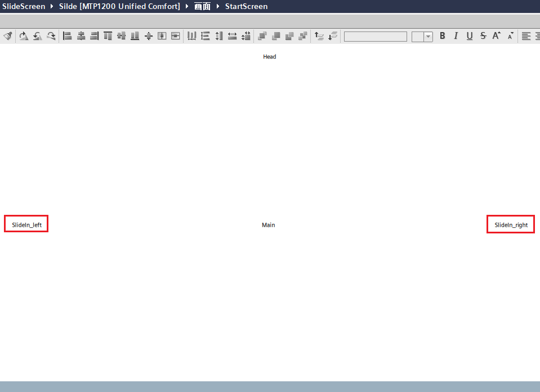Open the font size dropdown

pyautogui.click(x=428, y=37)
